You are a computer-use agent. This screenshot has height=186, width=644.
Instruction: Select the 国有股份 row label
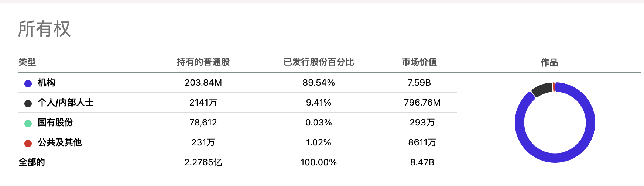coord(55,123)
